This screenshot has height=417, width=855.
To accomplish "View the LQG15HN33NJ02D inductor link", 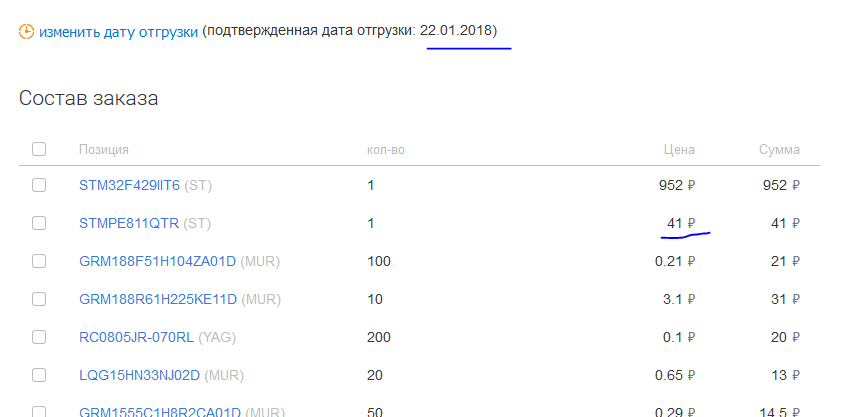I will (140, 376).
